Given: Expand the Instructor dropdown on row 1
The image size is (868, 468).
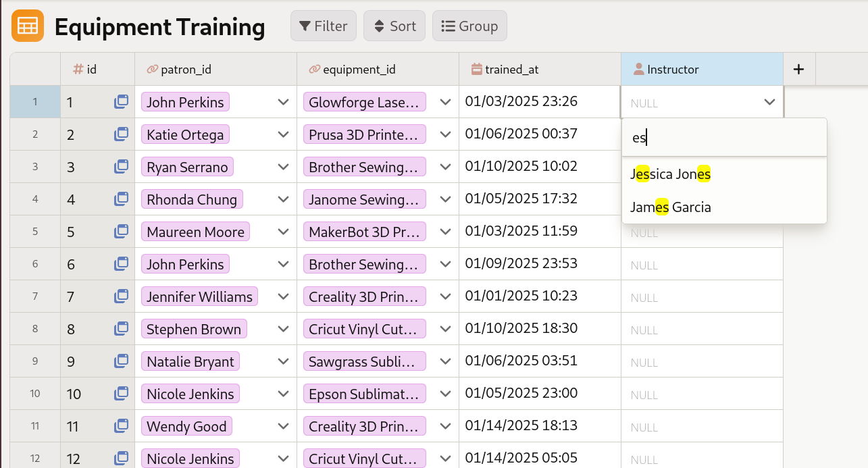Looking at the screenshot, I should [x=769, y=102].
